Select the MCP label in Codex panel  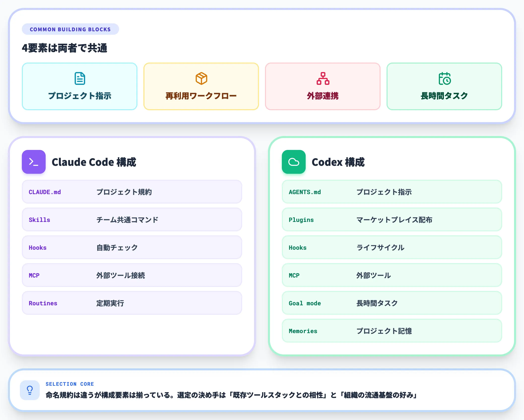[x=294, y=276]
